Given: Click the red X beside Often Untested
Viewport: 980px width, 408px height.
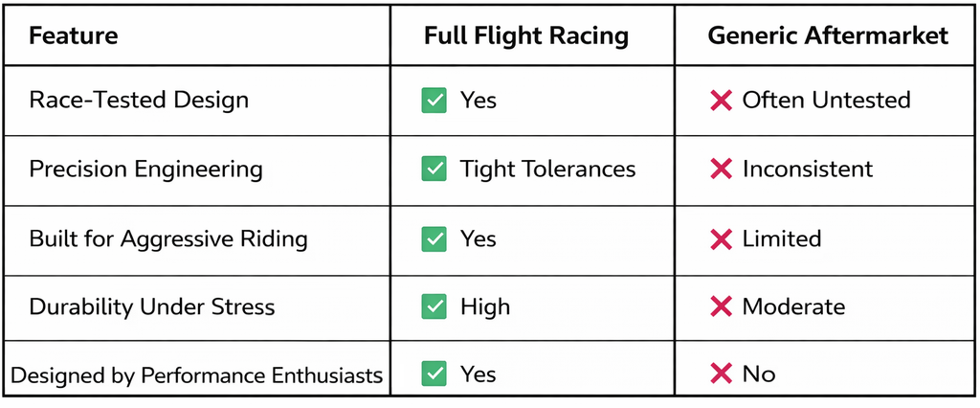Looking at the screenshot, I should point(721,100).
